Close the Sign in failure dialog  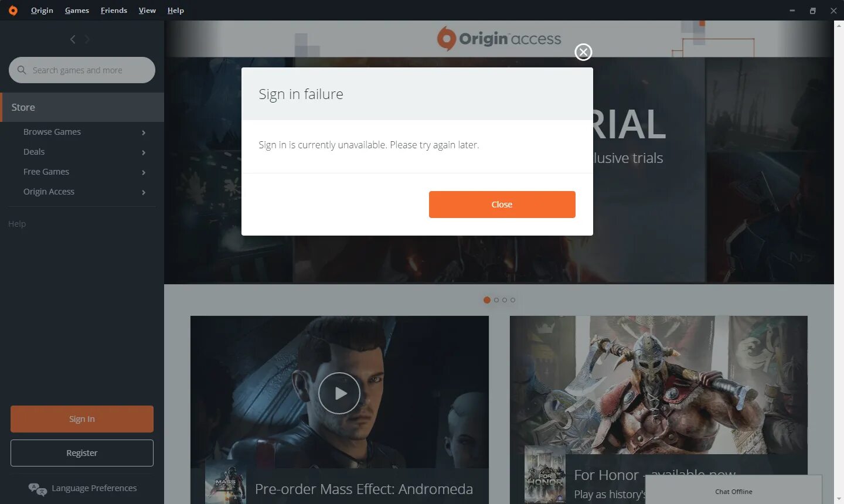click(502, 205)
